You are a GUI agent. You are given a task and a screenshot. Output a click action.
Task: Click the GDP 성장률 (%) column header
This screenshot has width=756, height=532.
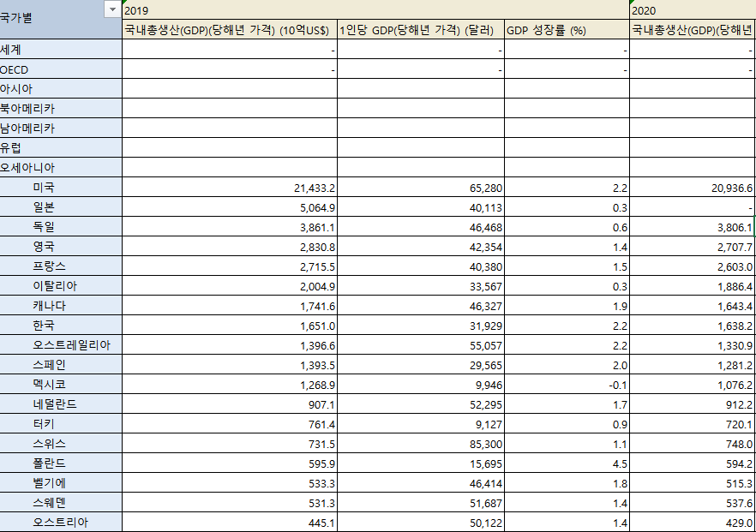567,30
